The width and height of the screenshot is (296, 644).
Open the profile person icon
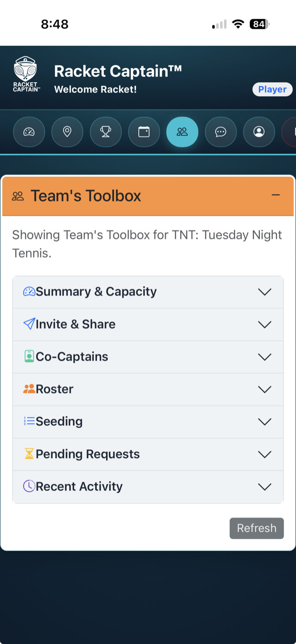pyautogui.click(x=259, y=132)
